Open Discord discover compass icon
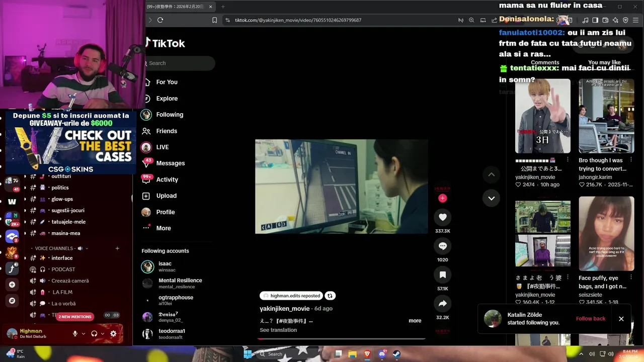Image resolution: width=644 pixels, height=362 pixels. click(x=12, y=301)
